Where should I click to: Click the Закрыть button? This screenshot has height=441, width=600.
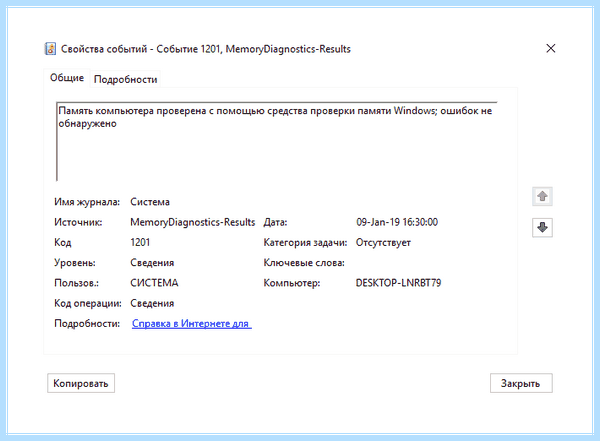[x=521, y=383]
